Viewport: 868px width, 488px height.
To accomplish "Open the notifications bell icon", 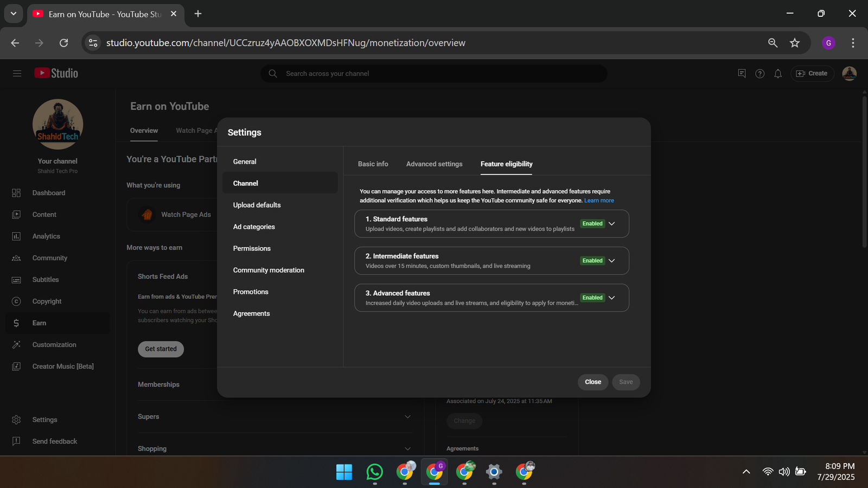I will [x=778, y=73].
